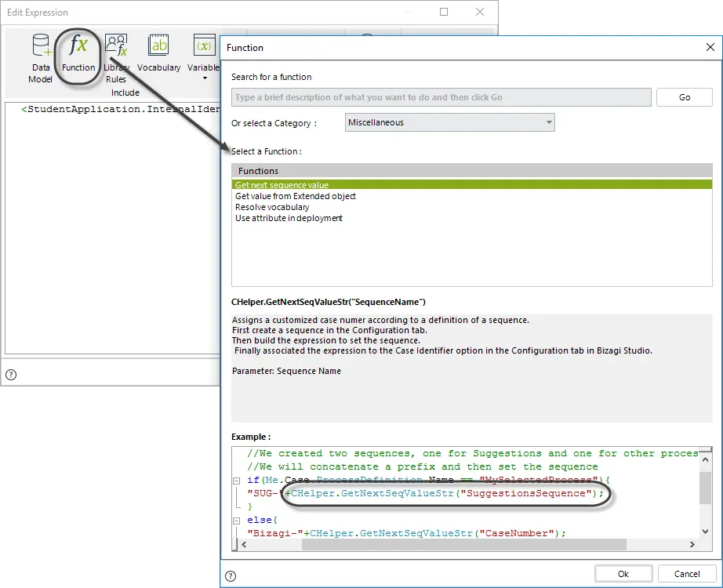Viewport: 723px width, 588px height.
Task: Click the Example vertical scrollbar thumb
Action: point(705,488)
